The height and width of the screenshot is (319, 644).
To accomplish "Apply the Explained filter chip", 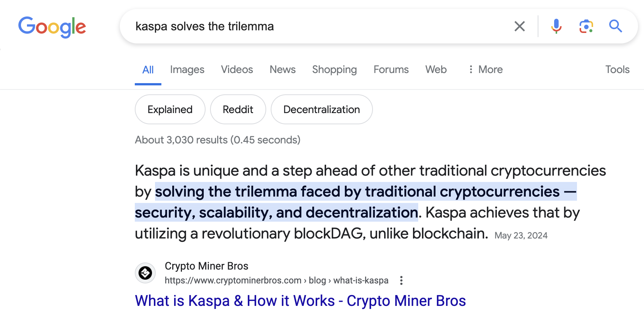I will click(170, 109).
